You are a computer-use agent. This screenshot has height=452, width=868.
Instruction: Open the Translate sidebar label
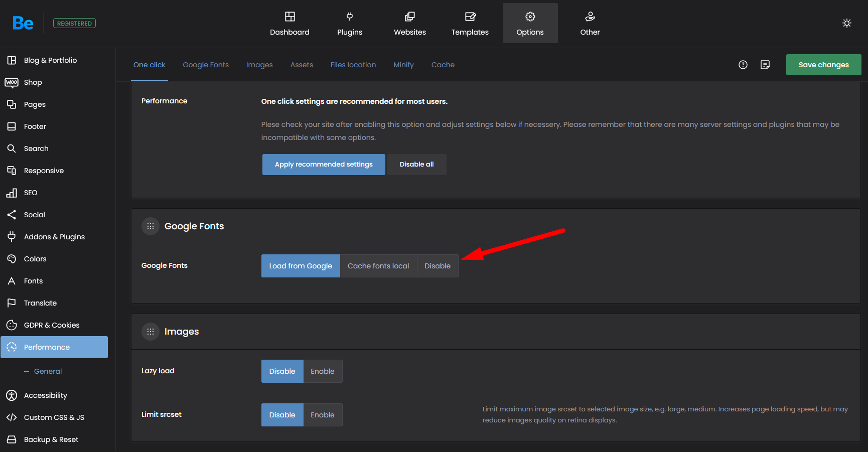pyautogui.click(x=40, y=303)
